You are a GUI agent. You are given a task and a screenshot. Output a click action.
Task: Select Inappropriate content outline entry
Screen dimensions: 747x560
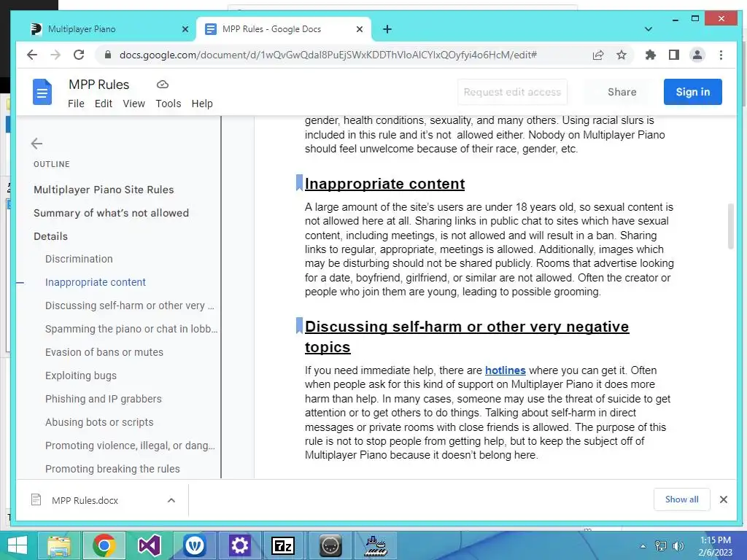pos(96,282)
